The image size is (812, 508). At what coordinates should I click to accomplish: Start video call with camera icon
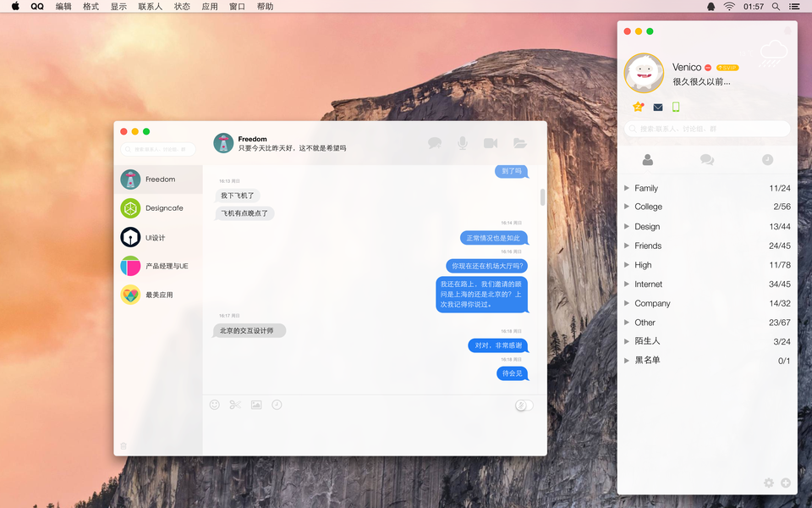click(x=491, y=143)
